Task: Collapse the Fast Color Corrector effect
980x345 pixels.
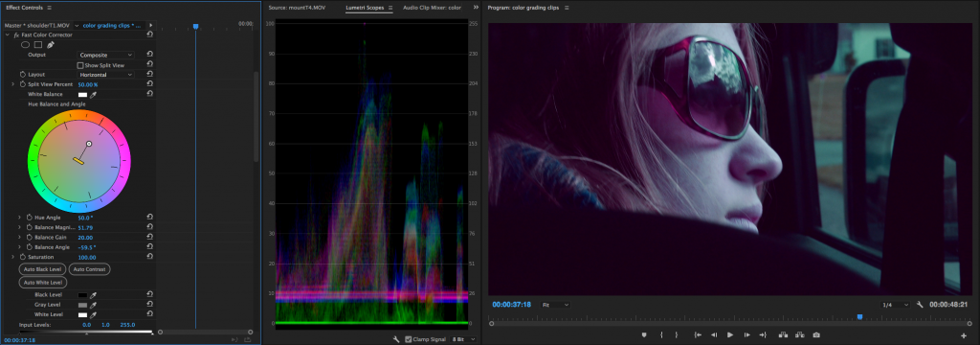Action: (8, 35)
